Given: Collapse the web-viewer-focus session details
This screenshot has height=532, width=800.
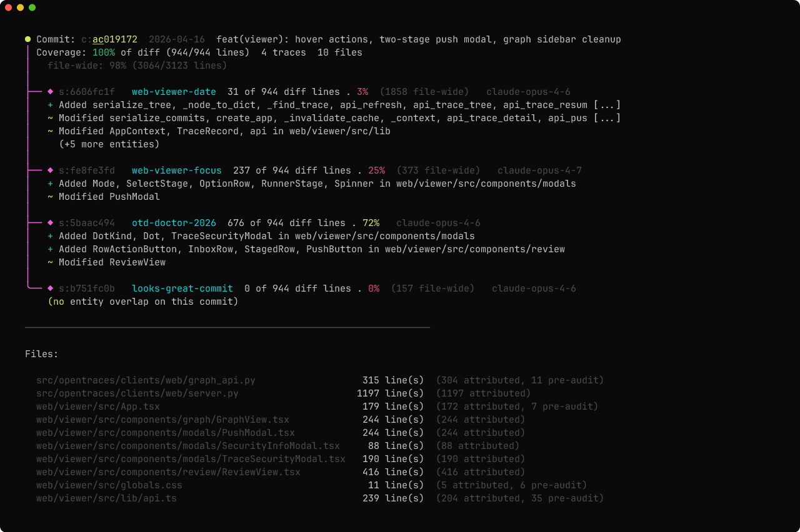Looking at the screenshot, I should point(176,170).
